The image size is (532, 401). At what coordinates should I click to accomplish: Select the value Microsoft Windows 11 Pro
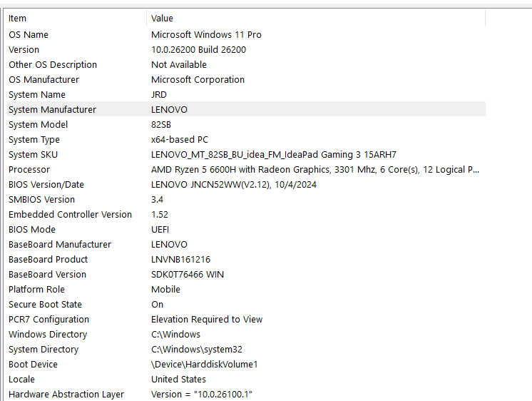[206, 35]
